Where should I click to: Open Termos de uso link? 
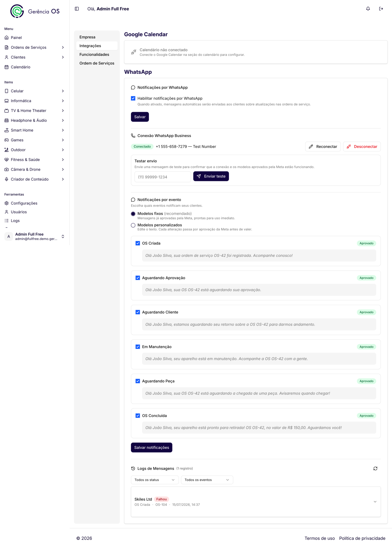point(320,538)
